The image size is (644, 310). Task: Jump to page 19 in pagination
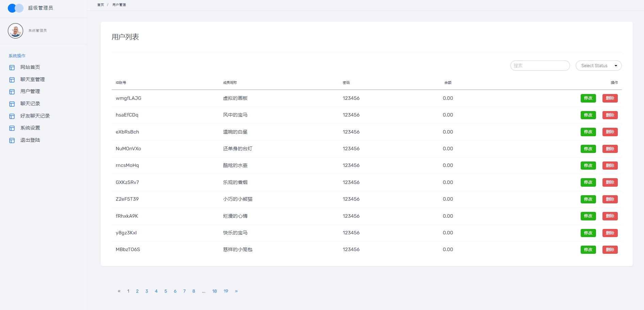tap(226, 291)
